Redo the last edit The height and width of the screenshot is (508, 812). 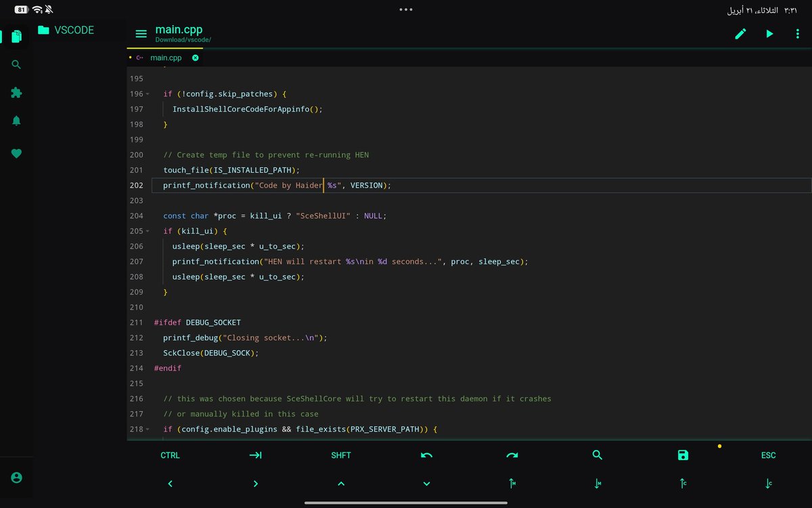click(512, 455)
